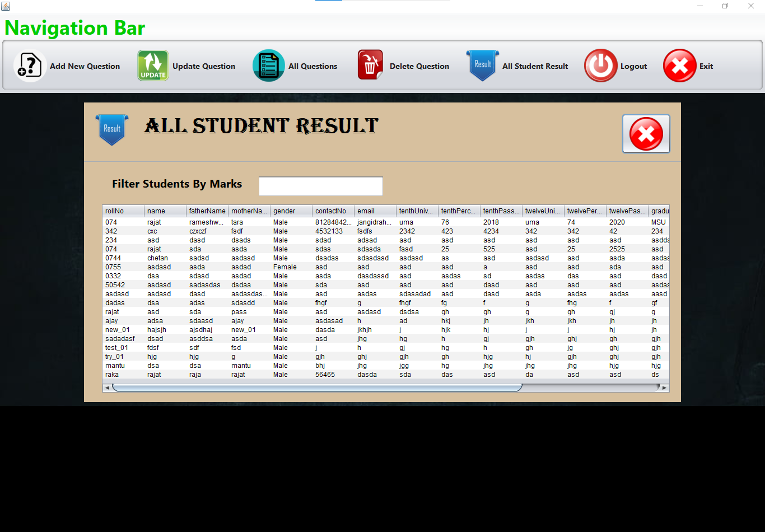
Task: Click the All Questions label
Action: click(312, 66)
